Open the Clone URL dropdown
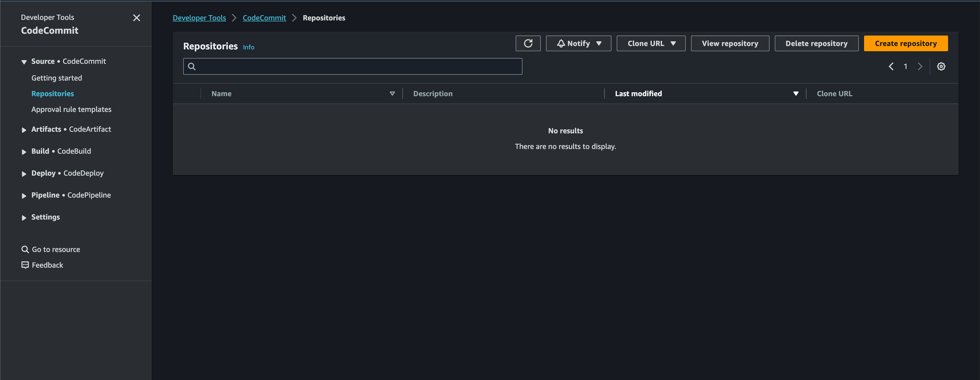This screenshot has height=380, width=980. pos(650,43)
